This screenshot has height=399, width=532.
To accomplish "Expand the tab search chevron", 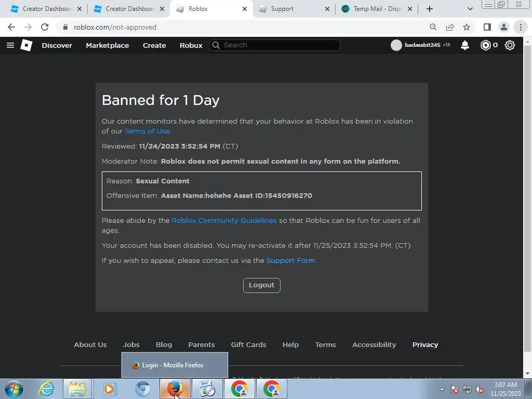I will pos(470,9).
